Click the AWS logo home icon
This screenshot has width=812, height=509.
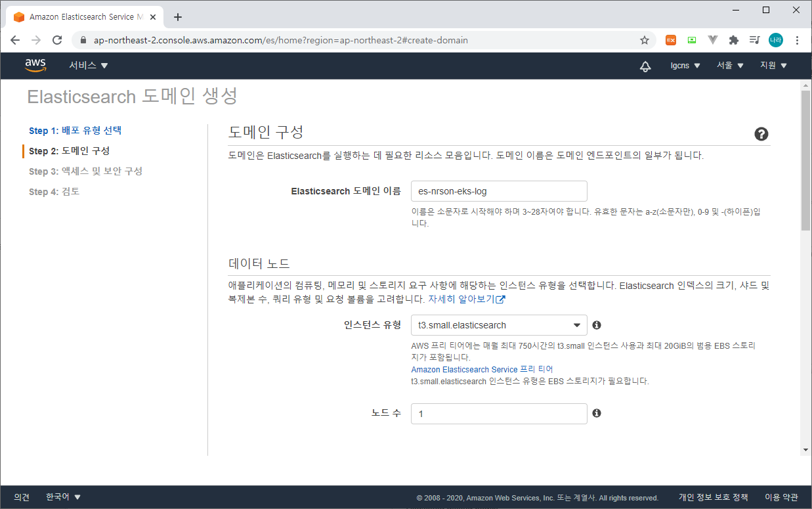[35, 65]
